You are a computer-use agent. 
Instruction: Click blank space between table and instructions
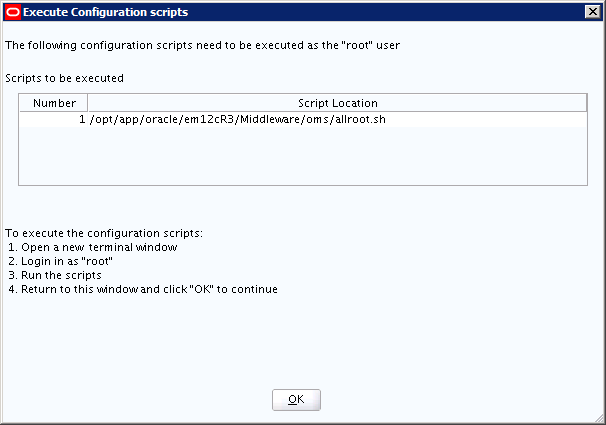303,206
